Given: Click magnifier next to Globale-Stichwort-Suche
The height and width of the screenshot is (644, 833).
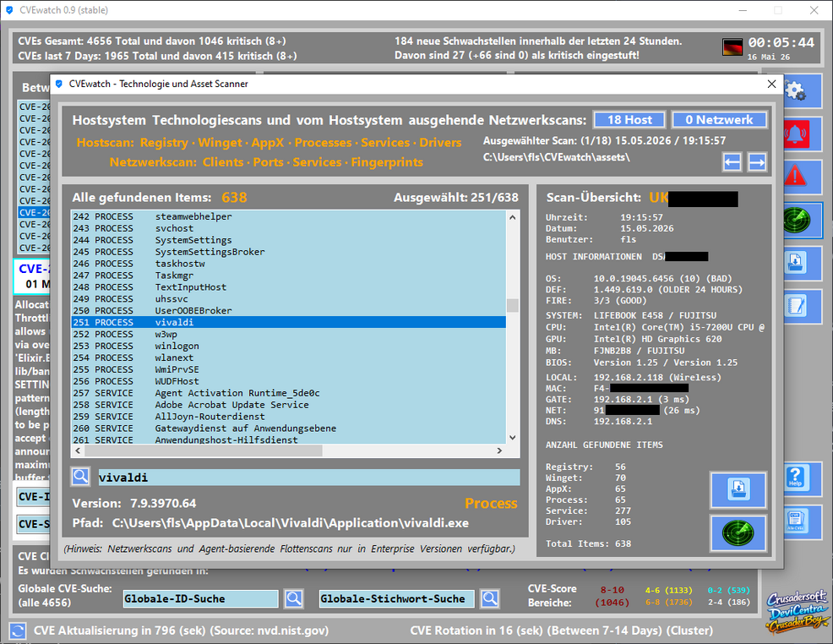Looking at the screenshot, I should (x=490, y=599).
